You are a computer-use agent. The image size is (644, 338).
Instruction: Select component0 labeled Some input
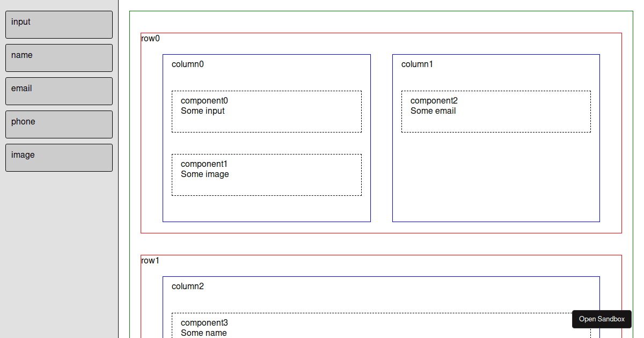267,111
